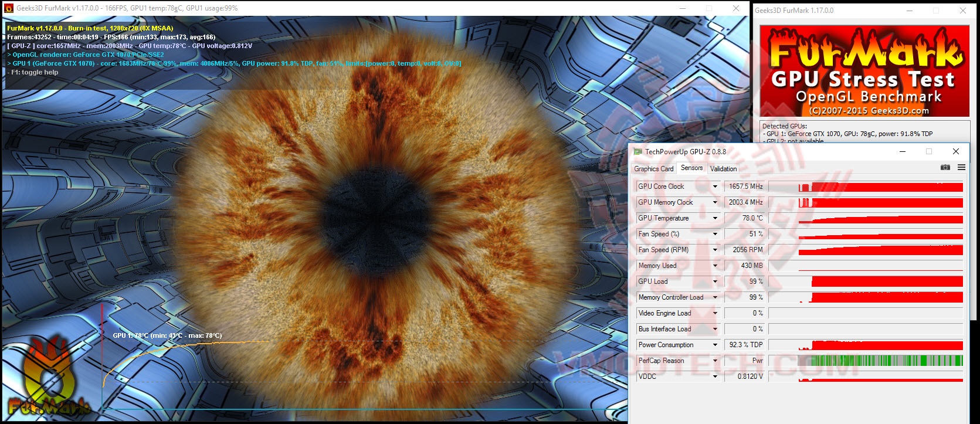The image size is (980, 424).
Task: Close the FurMark burn-in test render window
Action: coord(736,8)
